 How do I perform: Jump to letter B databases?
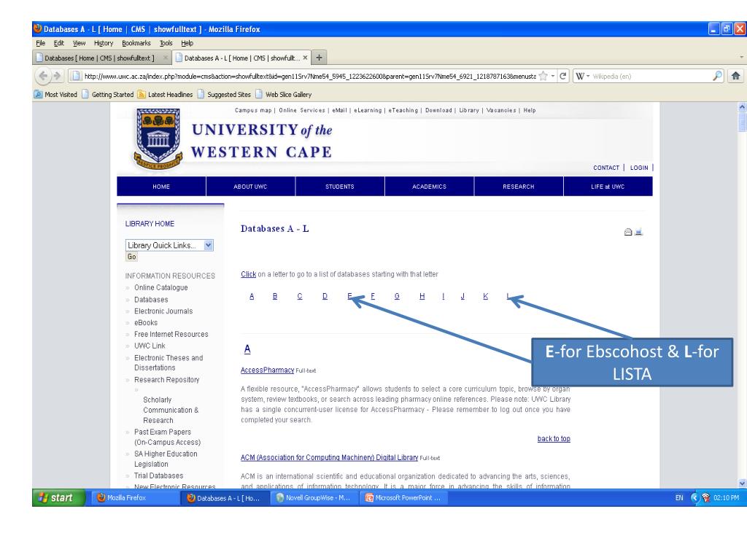[x=275, y=296]
